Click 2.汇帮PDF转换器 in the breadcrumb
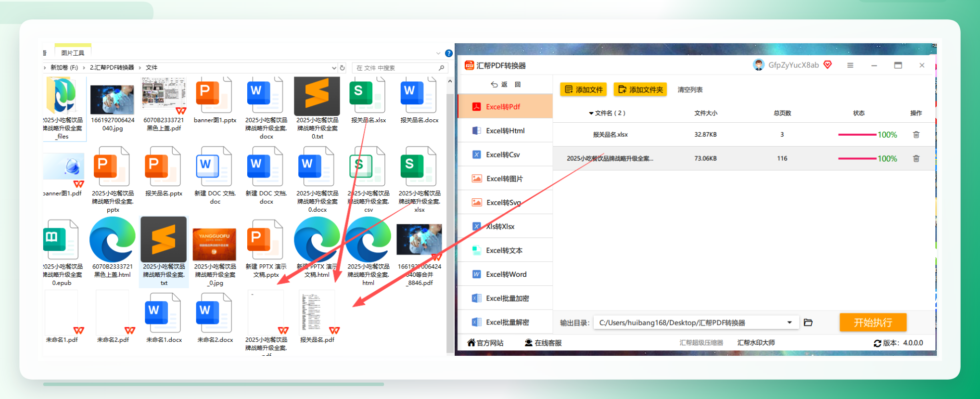 pyautogui.click(x=112, y=68)
